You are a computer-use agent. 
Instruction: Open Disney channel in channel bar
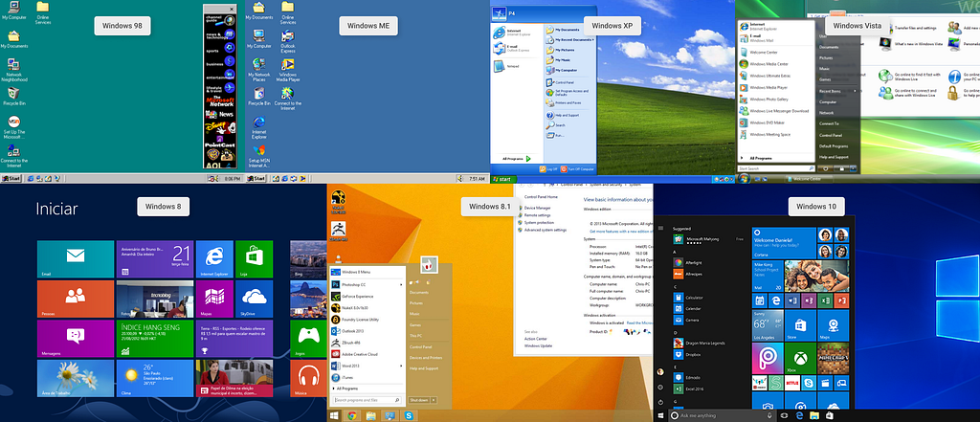tap(220, 128)
